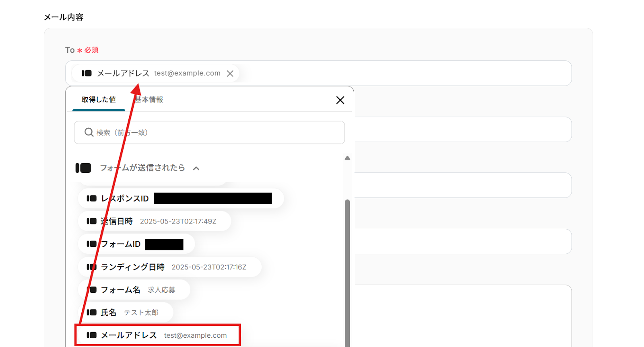Click the scroll-up arrow of the value list
The height and width of the screenshot is (347, 644).
[x=347, y=158]
